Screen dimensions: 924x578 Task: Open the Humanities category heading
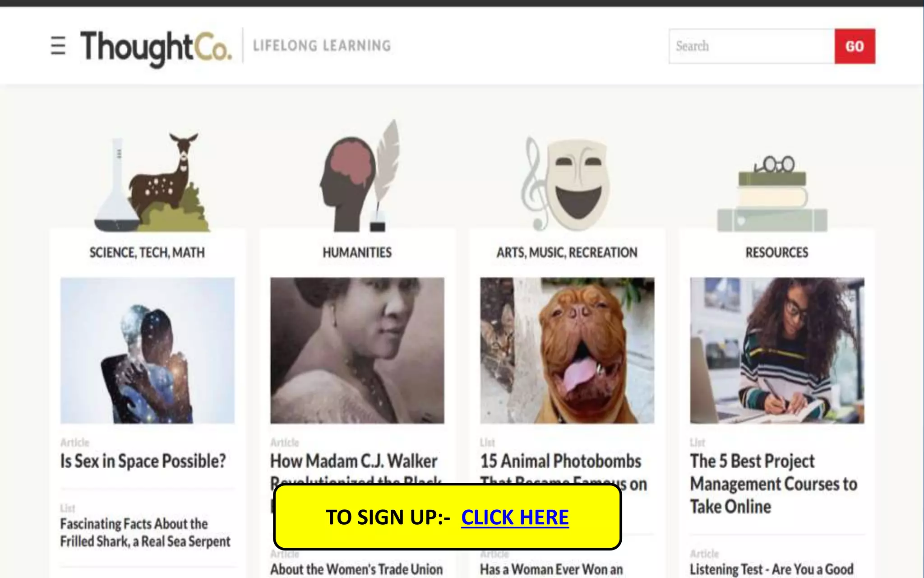coord(357,252)
